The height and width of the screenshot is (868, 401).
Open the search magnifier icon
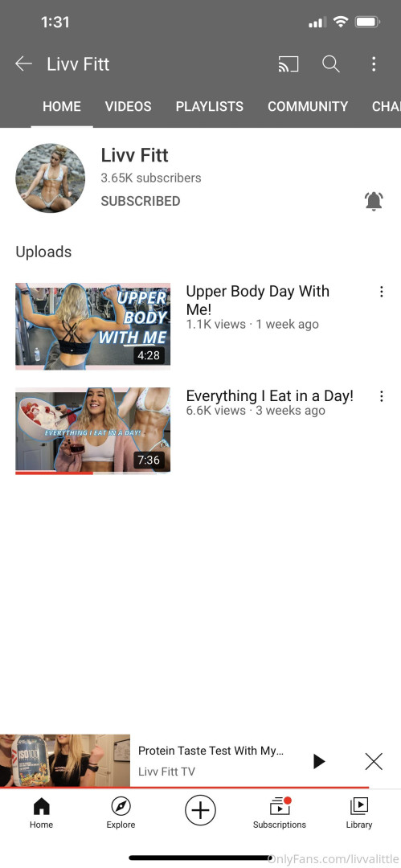pos(330,64)
